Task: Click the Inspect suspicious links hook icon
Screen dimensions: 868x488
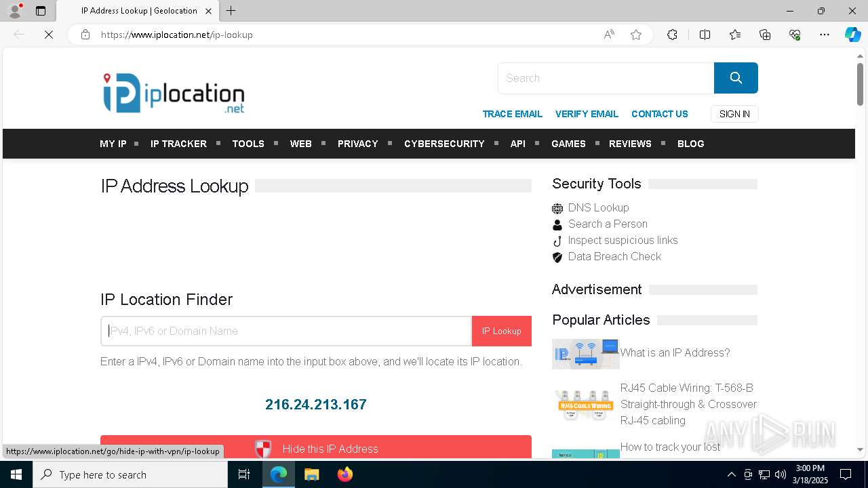Action: (x=557, y=241)
